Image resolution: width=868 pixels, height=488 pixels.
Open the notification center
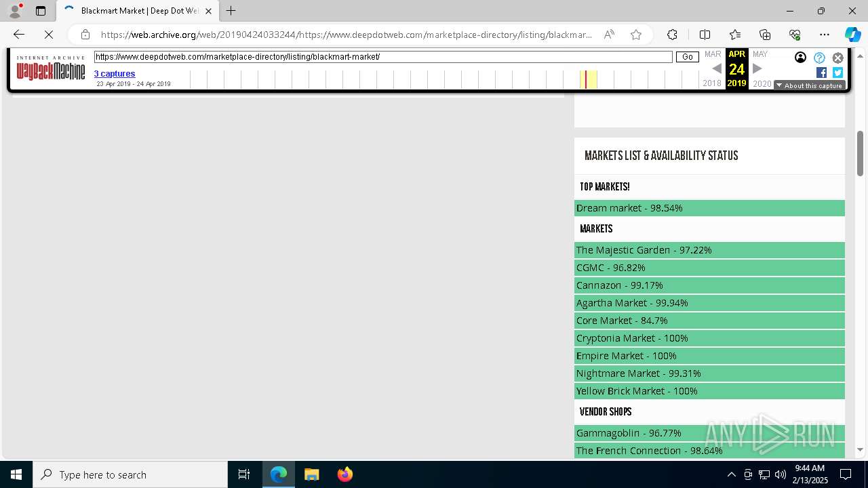coord(846,474)
